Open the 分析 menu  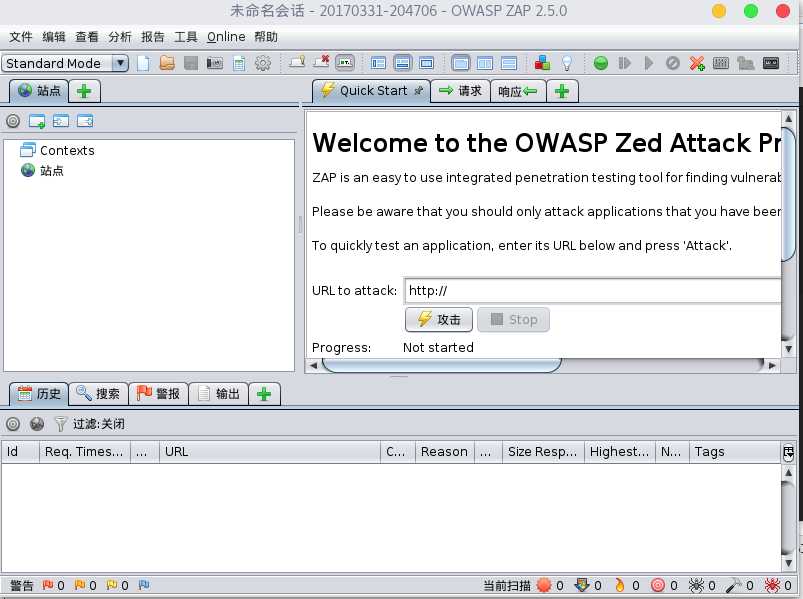(120, 37)
